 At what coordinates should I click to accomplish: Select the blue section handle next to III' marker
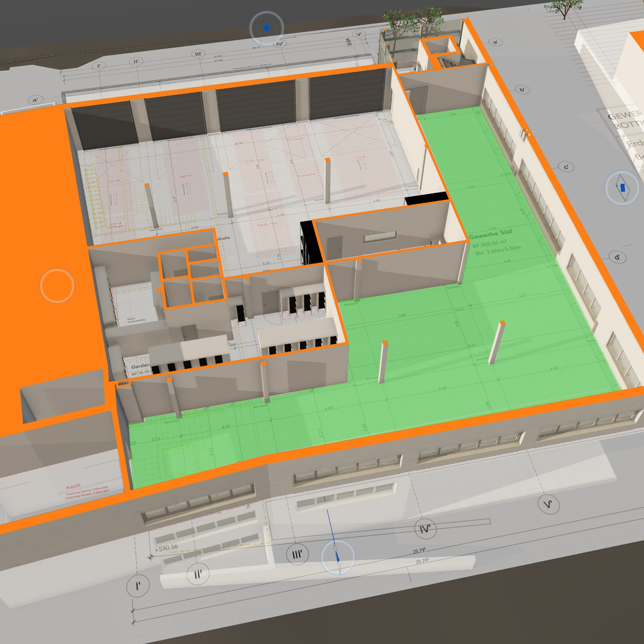(x=338, y=557)
